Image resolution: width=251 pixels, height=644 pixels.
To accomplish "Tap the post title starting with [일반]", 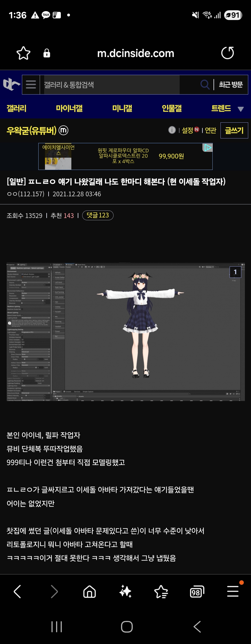I will [116, 182].
